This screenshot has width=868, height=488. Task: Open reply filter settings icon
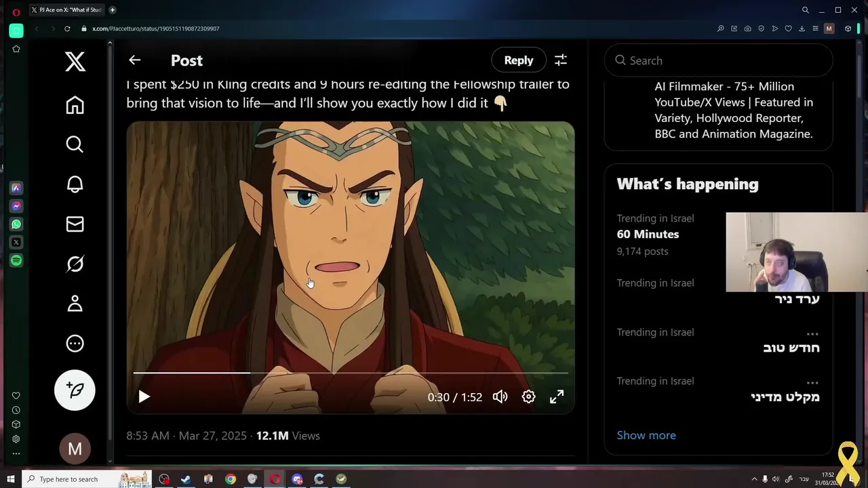tap(561, 60)
